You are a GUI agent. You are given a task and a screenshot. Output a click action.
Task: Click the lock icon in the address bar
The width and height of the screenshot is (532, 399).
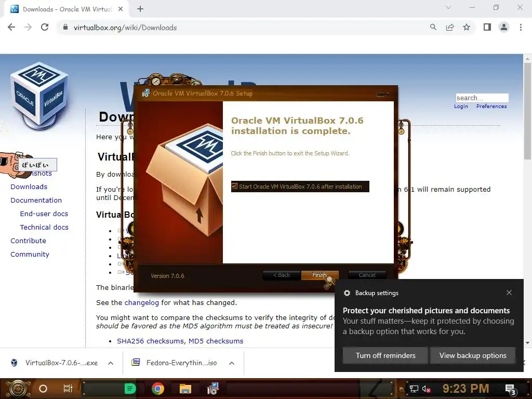coord(65,28)
